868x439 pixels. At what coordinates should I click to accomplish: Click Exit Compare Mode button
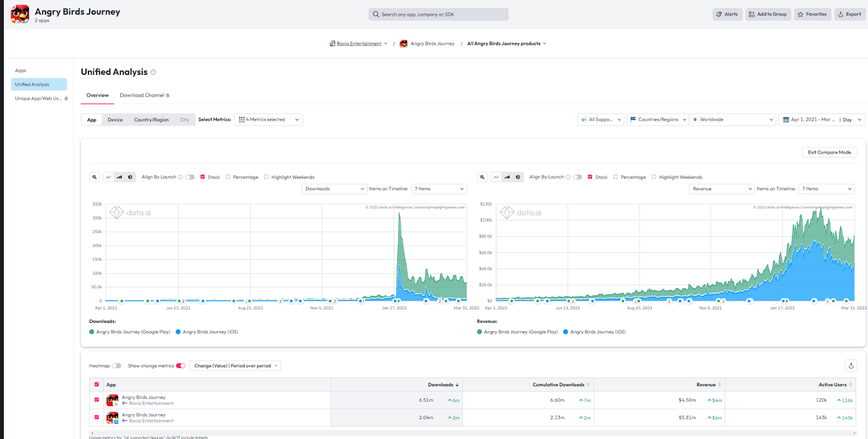(829, 152)
